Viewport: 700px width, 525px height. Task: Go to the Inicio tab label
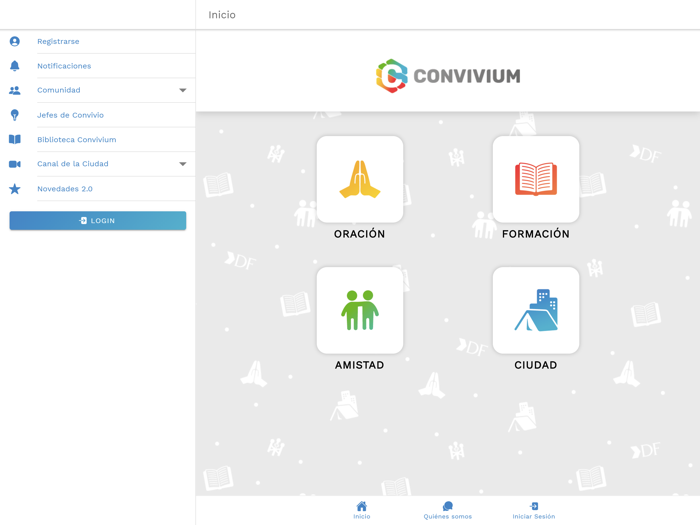tap(362, 517)
